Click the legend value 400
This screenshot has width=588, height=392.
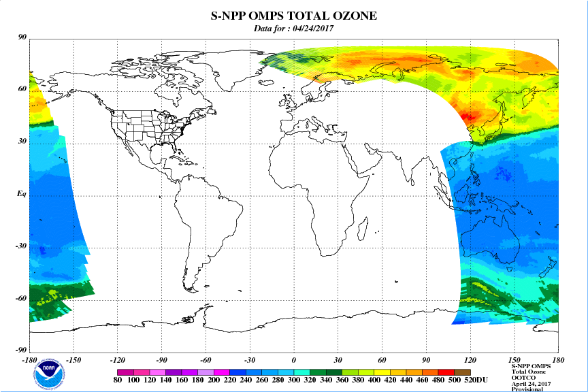374,380
